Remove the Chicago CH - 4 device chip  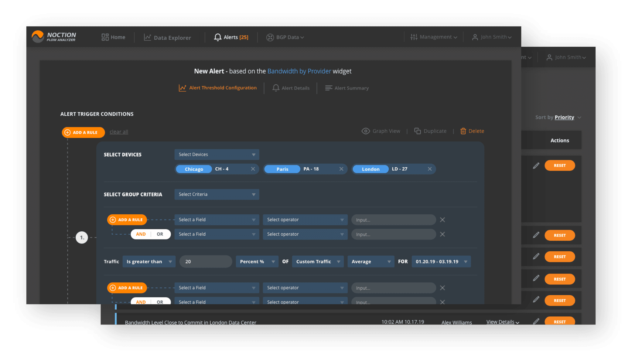[x=253, y=169]
